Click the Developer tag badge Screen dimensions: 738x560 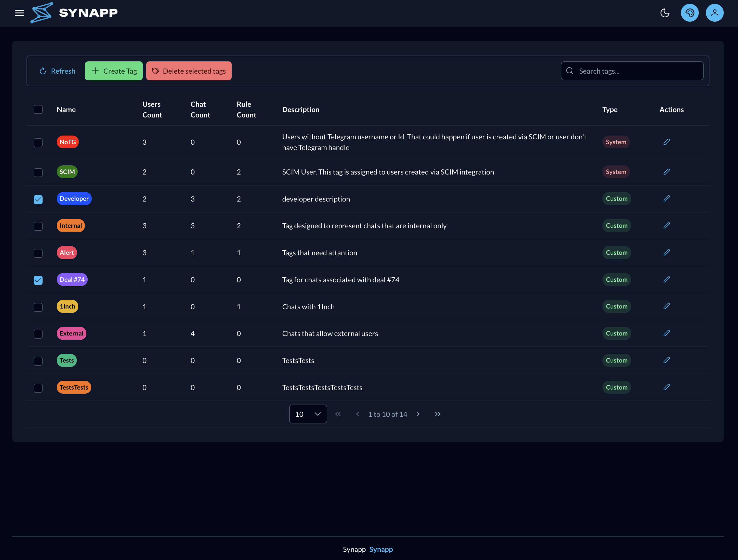74,199
